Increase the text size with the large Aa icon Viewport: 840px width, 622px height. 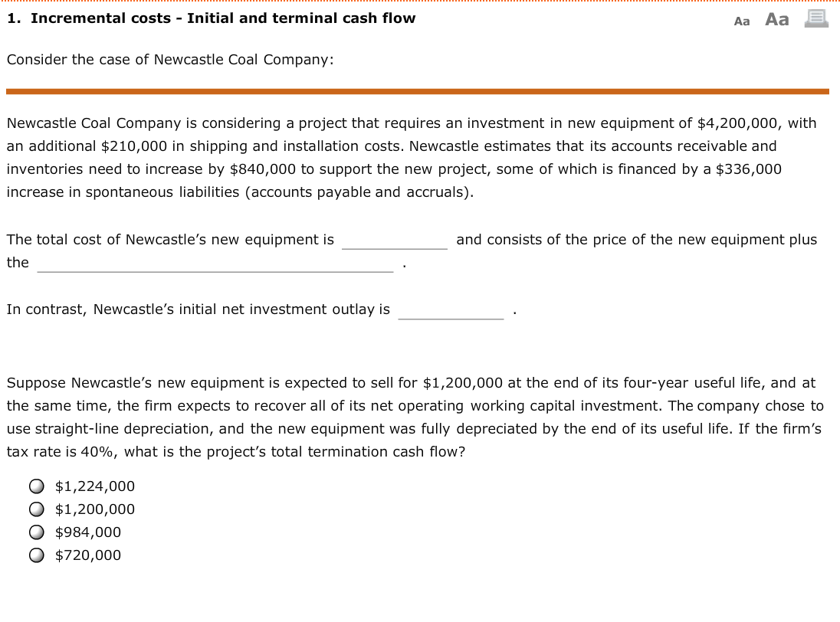point(776,19)
